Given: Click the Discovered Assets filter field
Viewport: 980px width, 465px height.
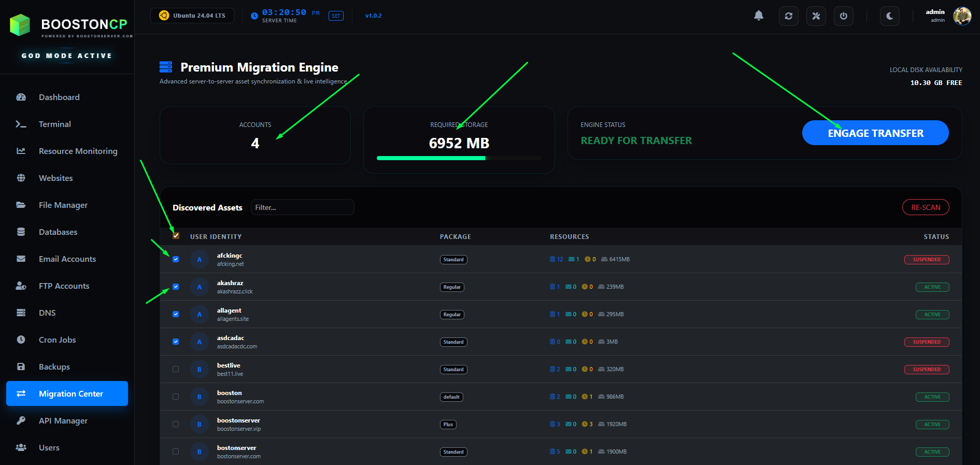Looking at the screenshot, I should (302, 207).
